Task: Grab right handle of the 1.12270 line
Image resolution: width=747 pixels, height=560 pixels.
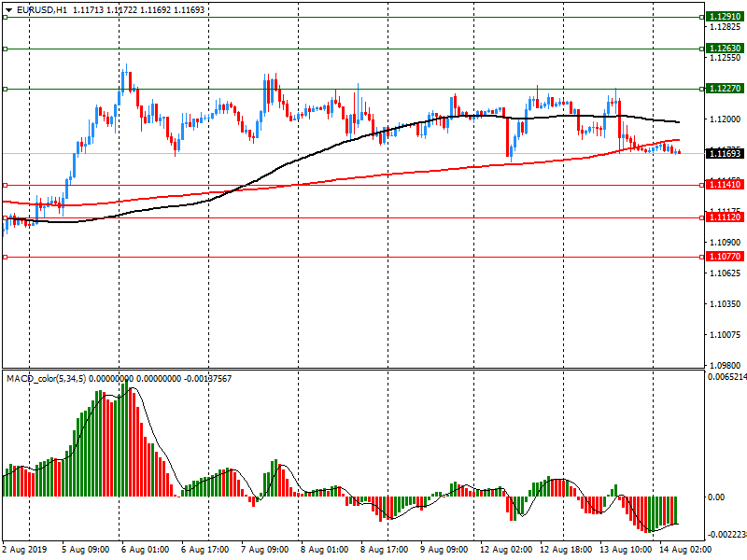Action: [x=702, y=89]
